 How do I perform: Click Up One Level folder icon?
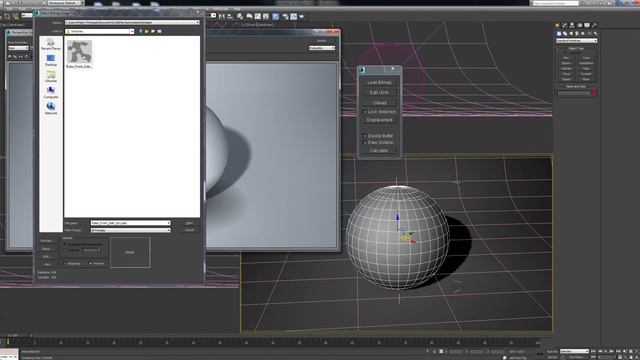[x=147, y=31]
